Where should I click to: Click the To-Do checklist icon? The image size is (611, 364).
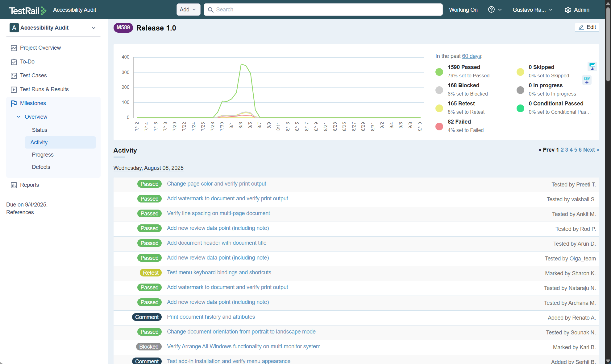point(14,62)
